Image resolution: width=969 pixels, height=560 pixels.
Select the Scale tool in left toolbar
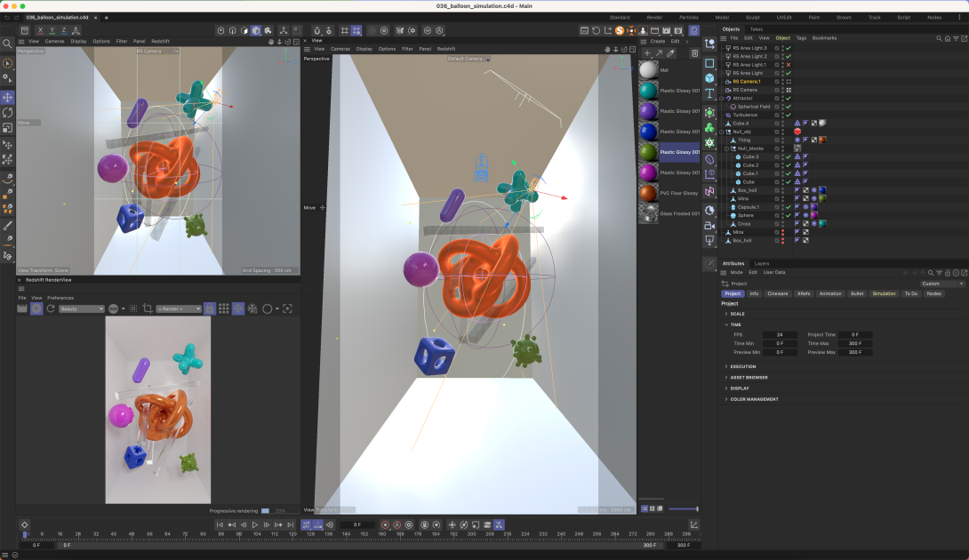7,128
